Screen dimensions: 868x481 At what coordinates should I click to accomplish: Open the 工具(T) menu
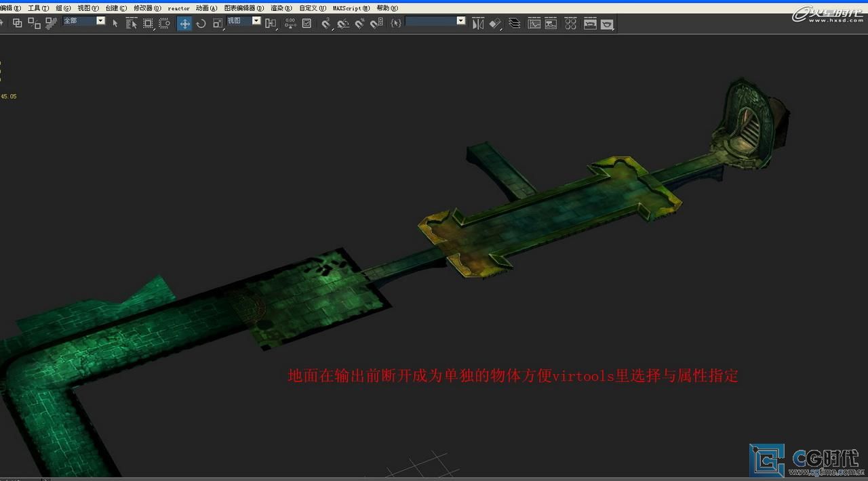(x=38, y=8)
